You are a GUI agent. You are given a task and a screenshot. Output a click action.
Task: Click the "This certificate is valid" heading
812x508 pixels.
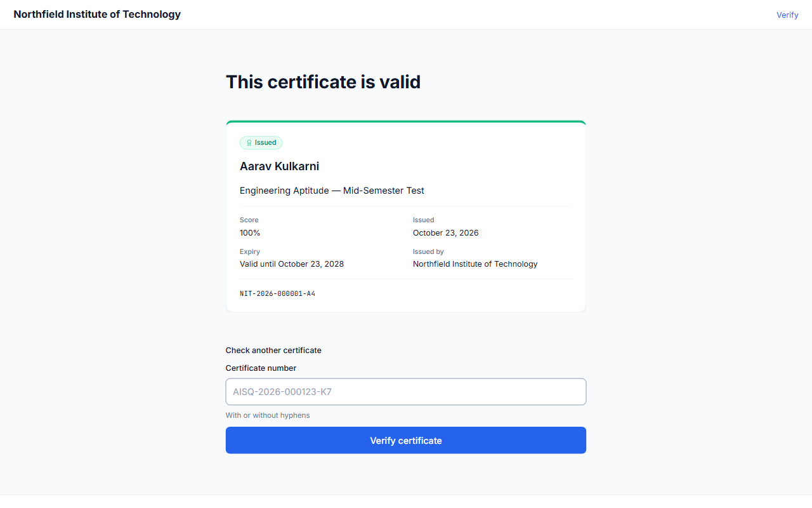(323, 82)
